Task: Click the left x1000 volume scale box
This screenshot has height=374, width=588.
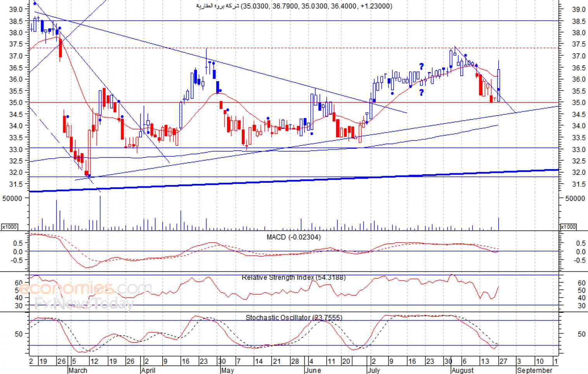Action: pyautogui.click(x=10, y=227)
